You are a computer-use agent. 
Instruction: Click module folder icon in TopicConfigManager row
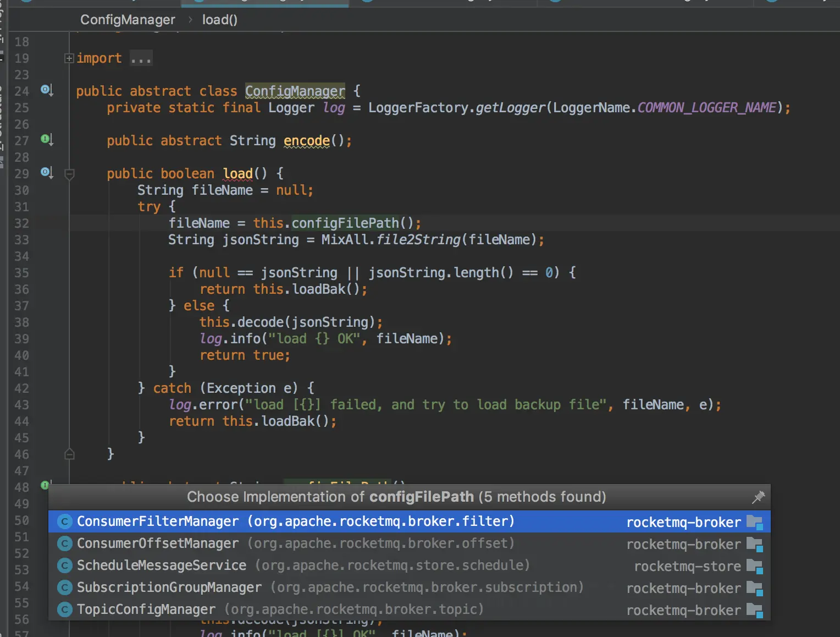755,611
